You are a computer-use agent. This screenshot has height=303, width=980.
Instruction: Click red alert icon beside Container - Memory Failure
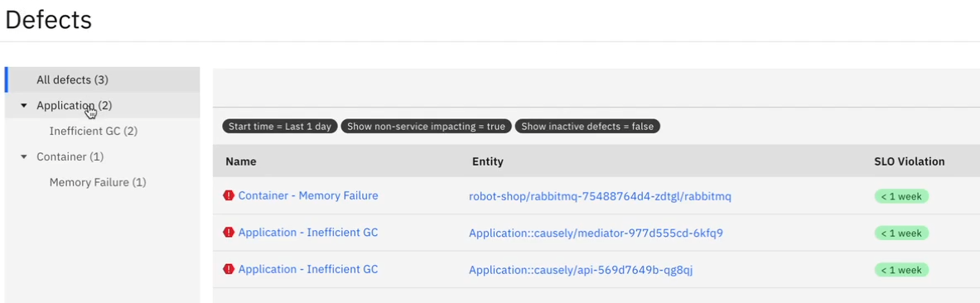(229, 195)
